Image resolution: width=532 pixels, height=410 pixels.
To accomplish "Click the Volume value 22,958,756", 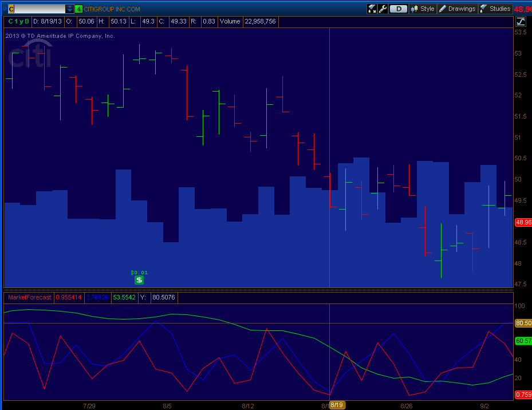I will (260, 21).
